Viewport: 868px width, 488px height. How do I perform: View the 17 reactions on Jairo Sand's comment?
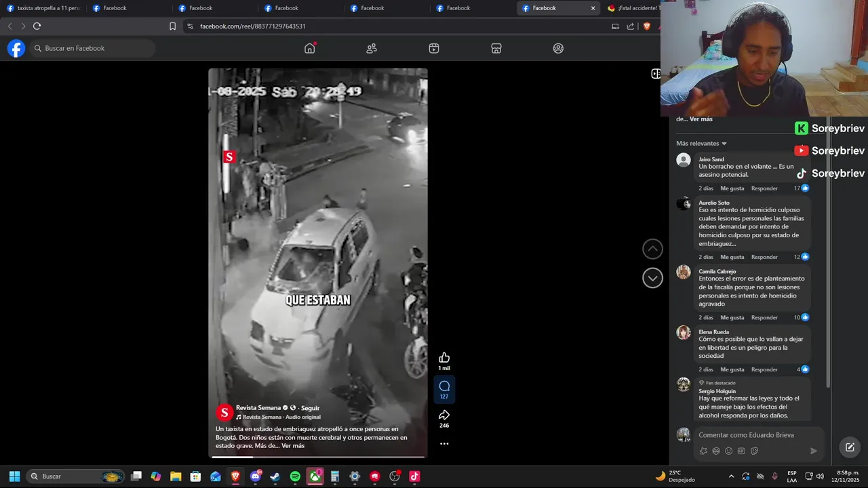click(802, 188)
